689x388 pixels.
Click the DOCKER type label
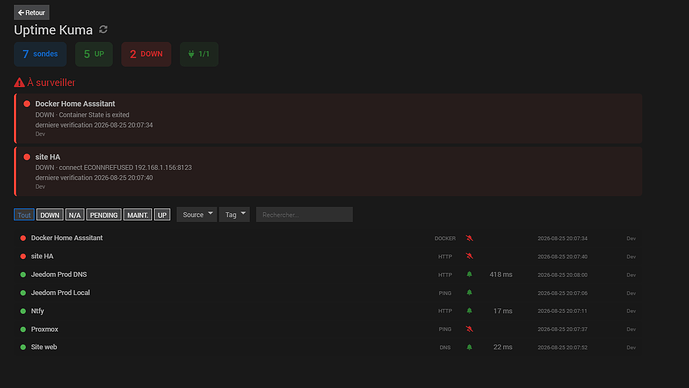(445, 238)
